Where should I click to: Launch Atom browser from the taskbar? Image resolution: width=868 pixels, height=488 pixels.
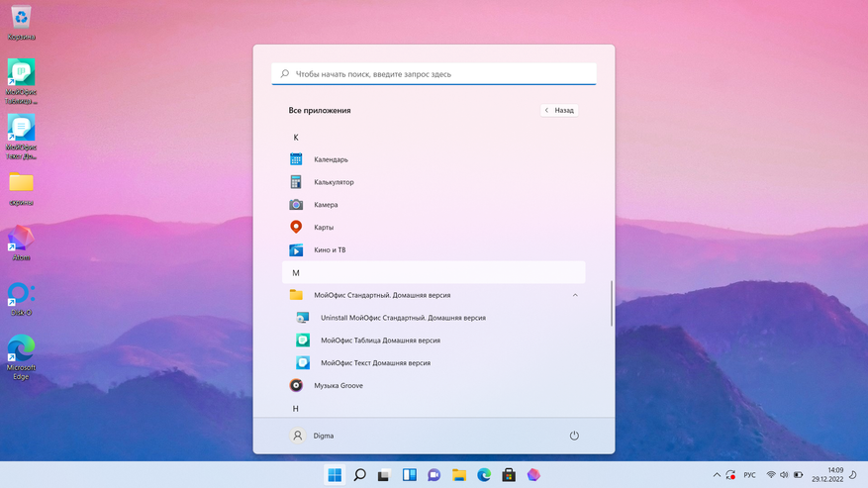coord(533,475)
